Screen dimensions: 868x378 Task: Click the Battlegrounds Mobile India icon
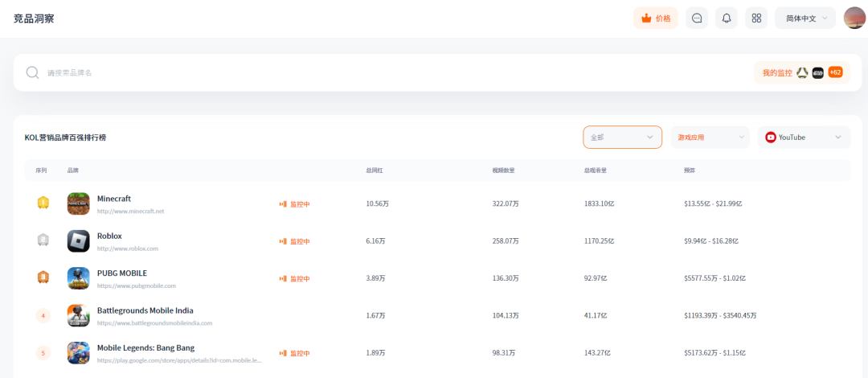coord(78,315)
